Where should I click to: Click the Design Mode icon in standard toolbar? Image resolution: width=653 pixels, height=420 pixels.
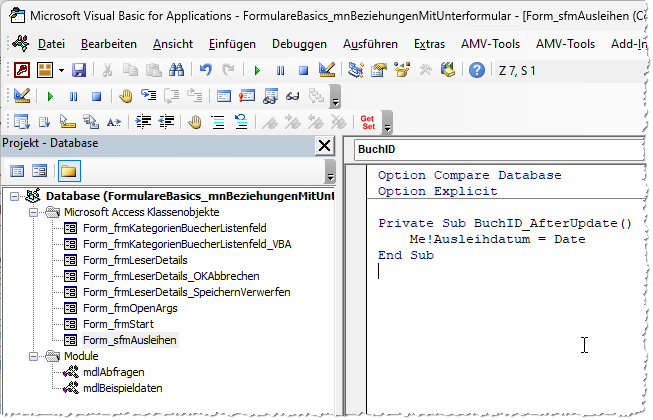(325, 70)
